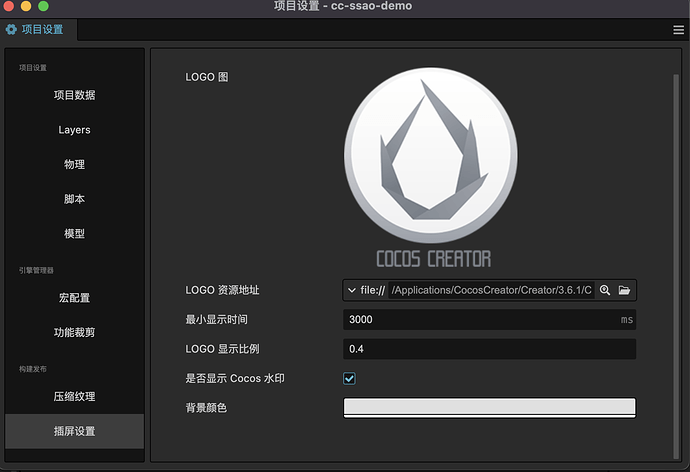Go to 功能裁剪 section
Screen dimensions: 690x472
click(74, 332)
